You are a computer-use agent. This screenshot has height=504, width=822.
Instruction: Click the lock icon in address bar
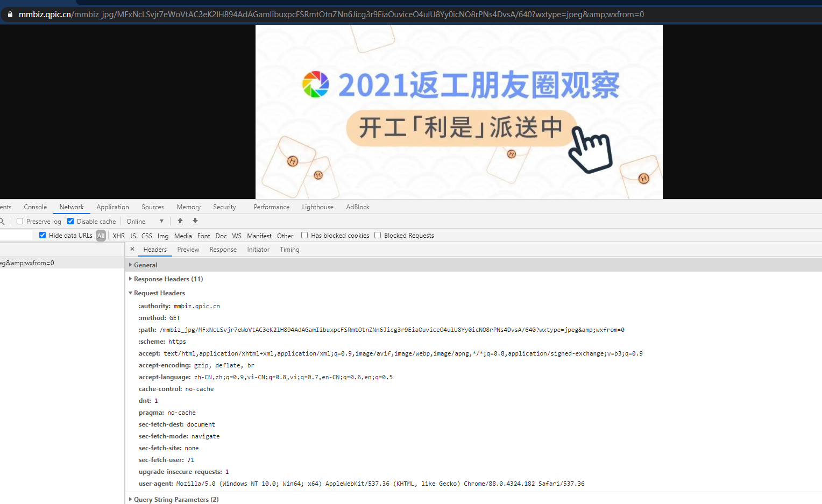click(x=10, y=15)
